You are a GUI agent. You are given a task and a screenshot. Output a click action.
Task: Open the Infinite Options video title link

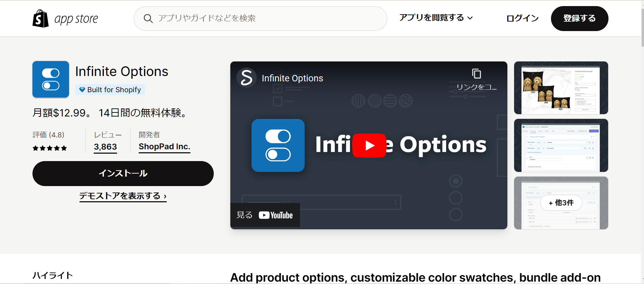pos(292,78)
